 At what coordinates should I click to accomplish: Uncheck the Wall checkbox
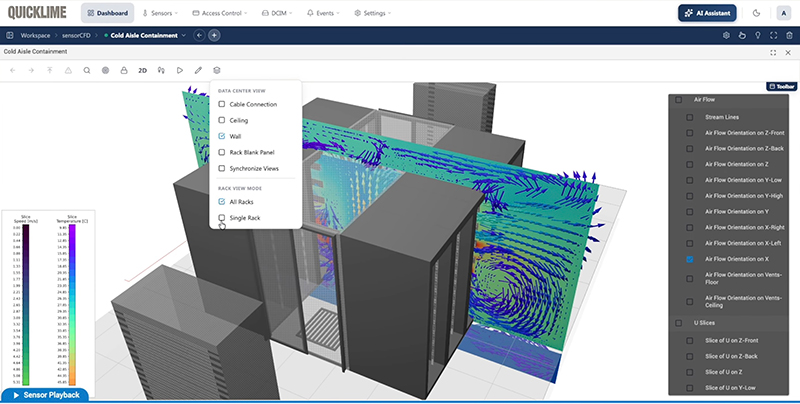point(221,136)
